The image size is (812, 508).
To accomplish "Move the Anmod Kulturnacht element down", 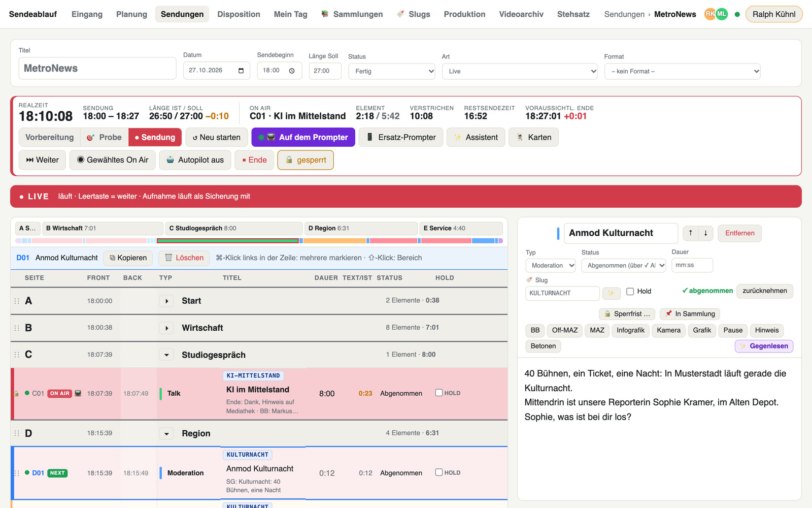I will click(x=705, y=233).
